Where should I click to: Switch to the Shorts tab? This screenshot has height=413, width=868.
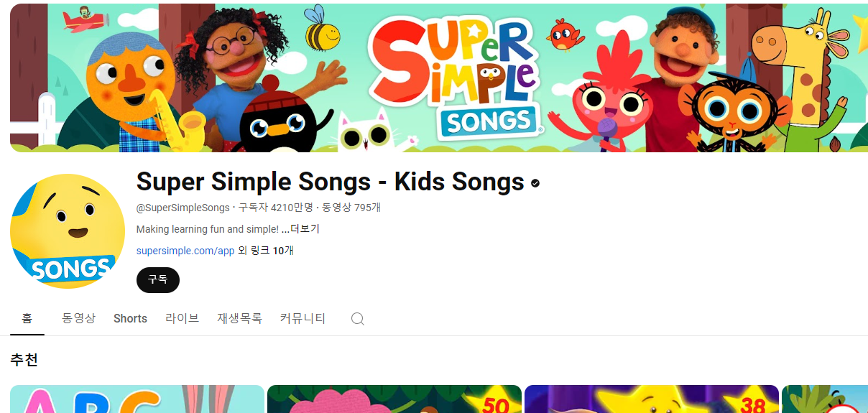tap(130, 318)
